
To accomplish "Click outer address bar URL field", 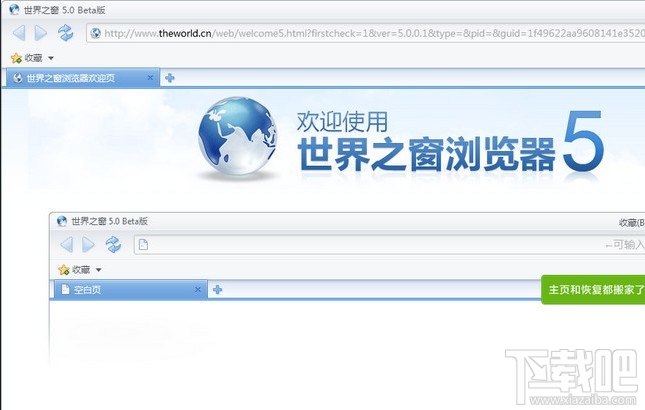I will [x=366, y=33].
